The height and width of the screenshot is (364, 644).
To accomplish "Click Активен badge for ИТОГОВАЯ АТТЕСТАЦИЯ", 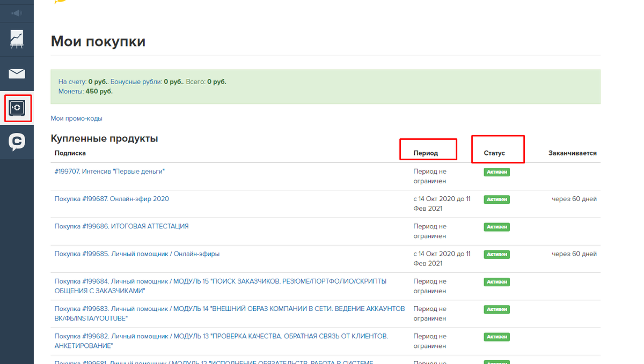I will [496, 227].
